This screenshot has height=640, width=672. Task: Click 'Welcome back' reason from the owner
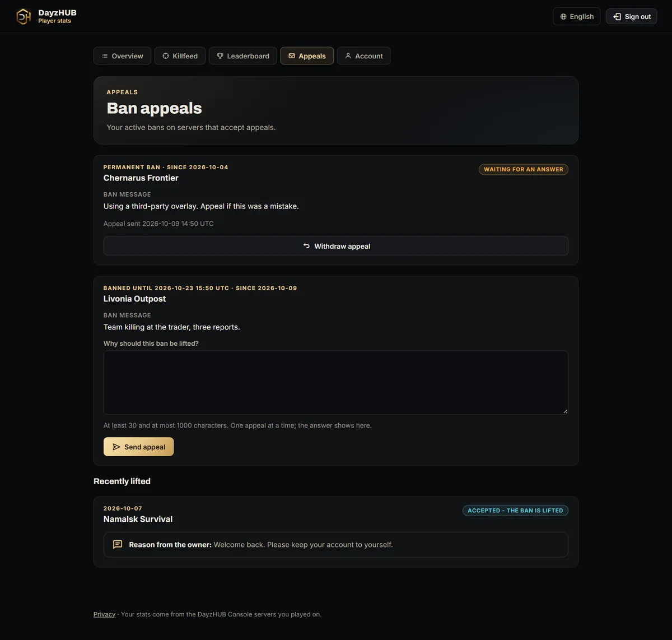303,545
